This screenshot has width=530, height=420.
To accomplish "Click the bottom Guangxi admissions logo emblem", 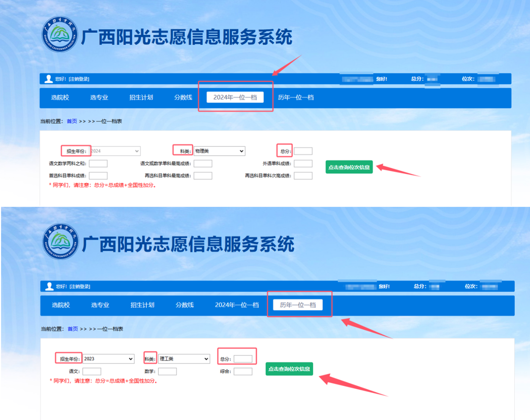I will pyautogui.click(x=61, y=242).
